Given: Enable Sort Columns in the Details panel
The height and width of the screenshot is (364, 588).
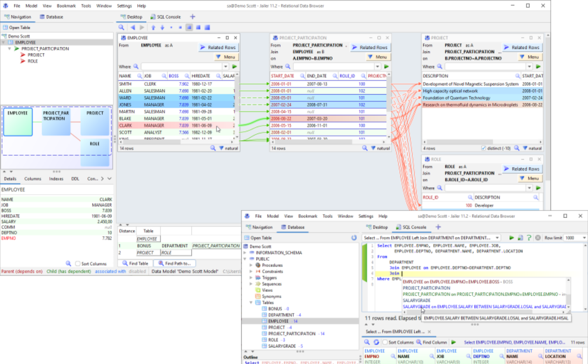Looking at the screenshot, I should point(78,263).
